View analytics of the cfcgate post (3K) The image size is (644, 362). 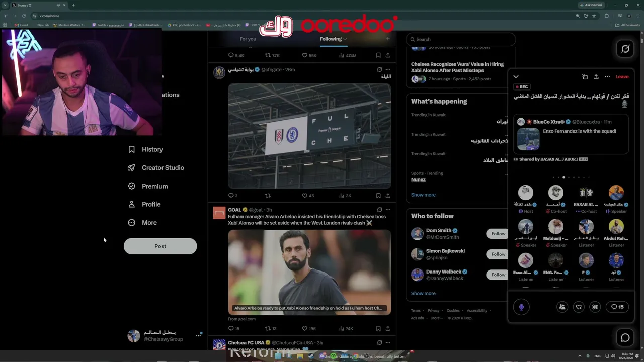(x=345, y=196)
